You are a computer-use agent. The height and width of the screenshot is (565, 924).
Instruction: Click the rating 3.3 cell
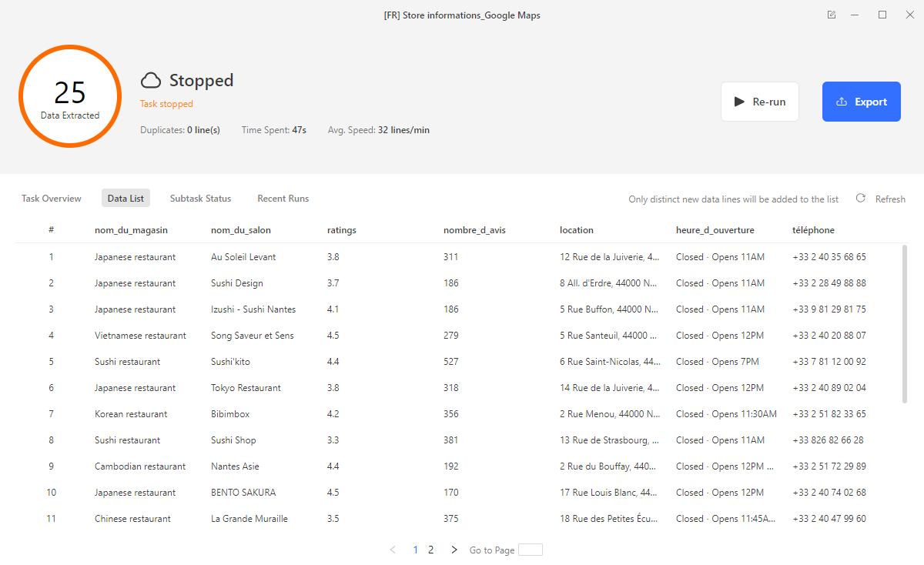(x=333, y=440)
